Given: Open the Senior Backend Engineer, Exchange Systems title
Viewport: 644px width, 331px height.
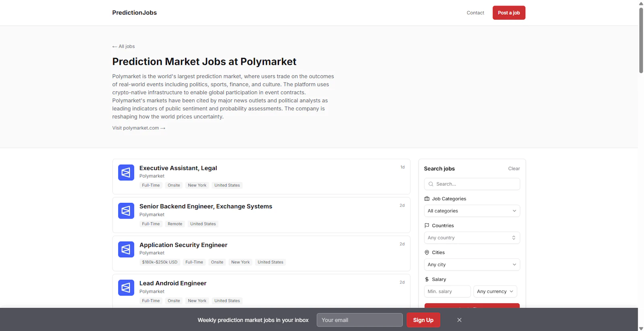Looking at the screenshot, I should pos(206,207).
